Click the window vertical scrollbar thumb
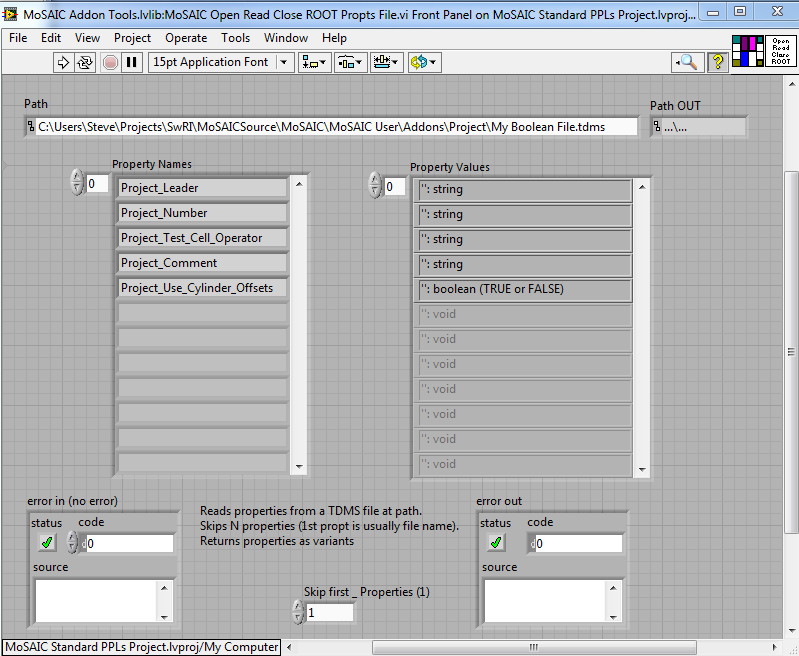 coord(791,352)
